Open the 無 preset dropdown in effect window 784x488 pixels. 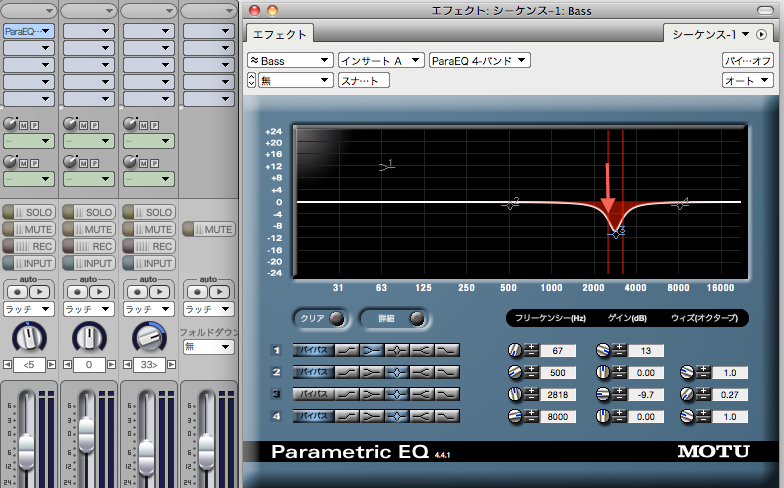pos(296,80)
